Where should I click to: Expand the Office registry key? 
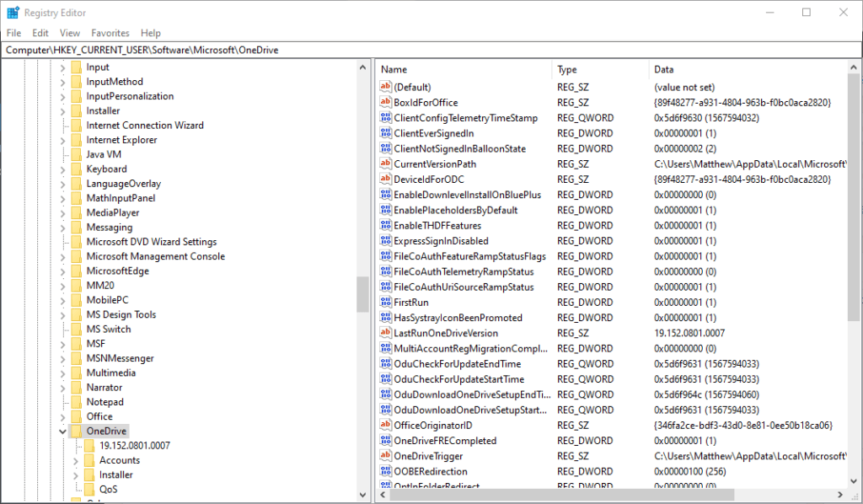point(62,416)
